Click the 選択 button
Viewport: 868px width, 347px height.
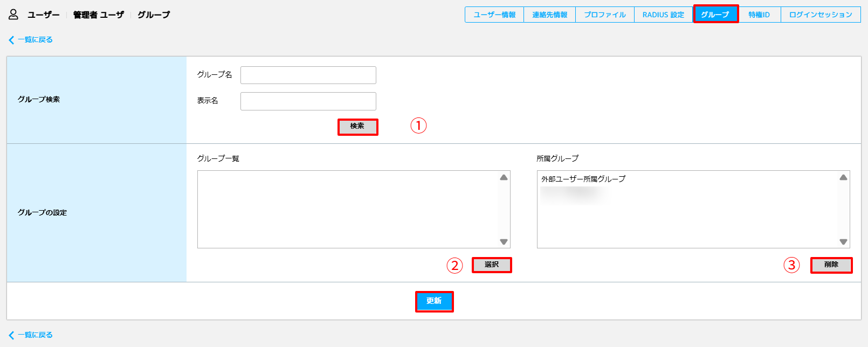[x=492, y=265]
